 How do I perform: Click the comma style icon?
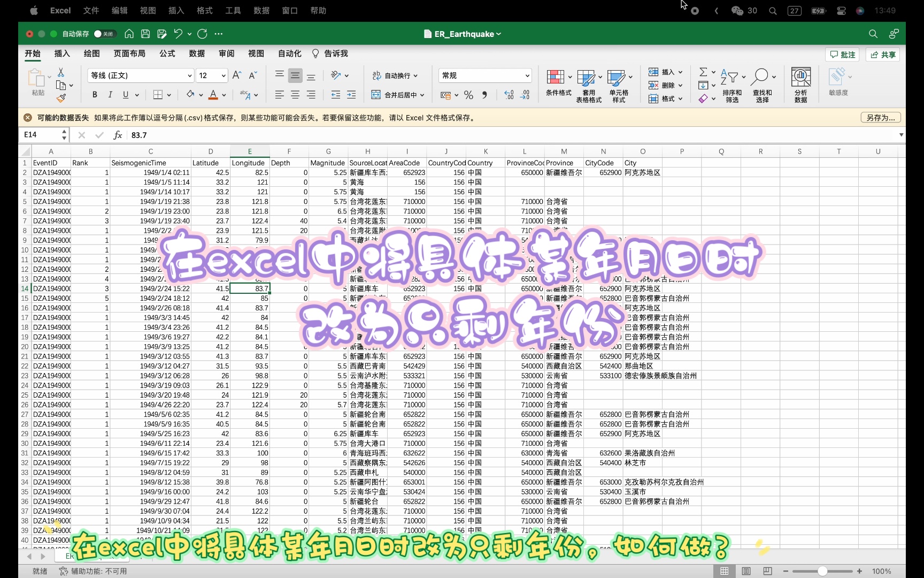coord(484,95)
